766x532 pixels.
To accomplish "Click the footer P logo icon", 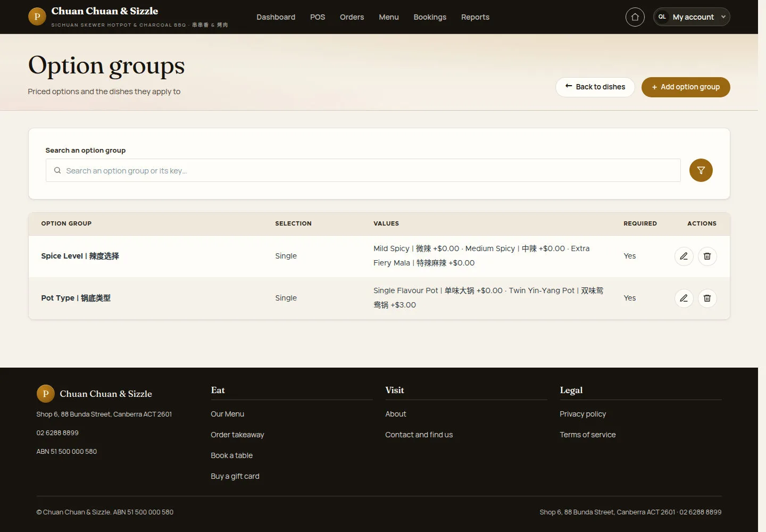I will (46, 394).
